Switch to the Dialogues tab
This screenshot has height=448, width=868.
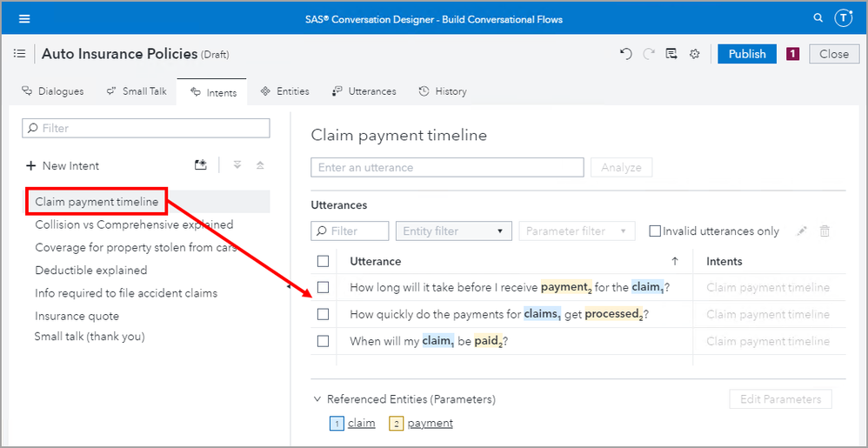(x=52, y=91)
